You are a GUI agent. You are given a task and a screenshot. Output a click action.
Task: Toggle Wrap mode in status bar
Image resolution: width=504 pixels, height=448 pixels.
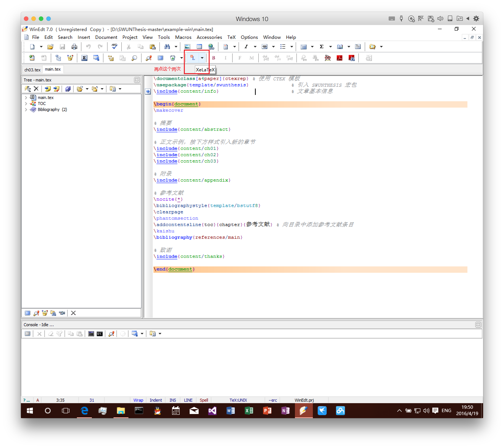(138, 400)
